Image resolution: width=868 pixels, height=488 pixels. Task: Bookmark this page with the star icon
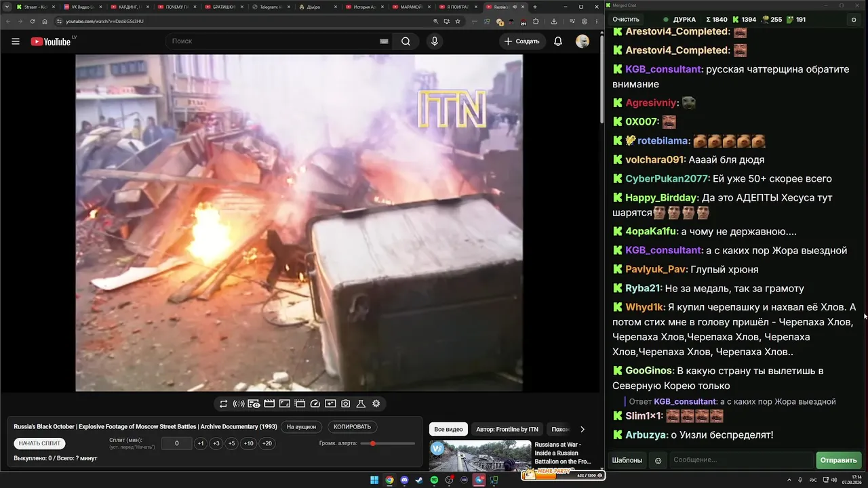pyautogui.click(x=458, y=21)
